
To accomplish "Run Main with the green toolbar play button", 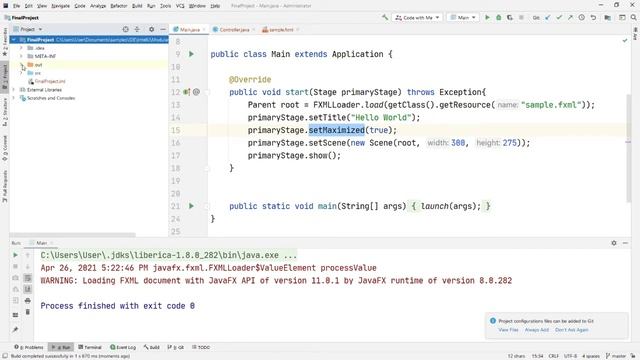I will (487, 18).
